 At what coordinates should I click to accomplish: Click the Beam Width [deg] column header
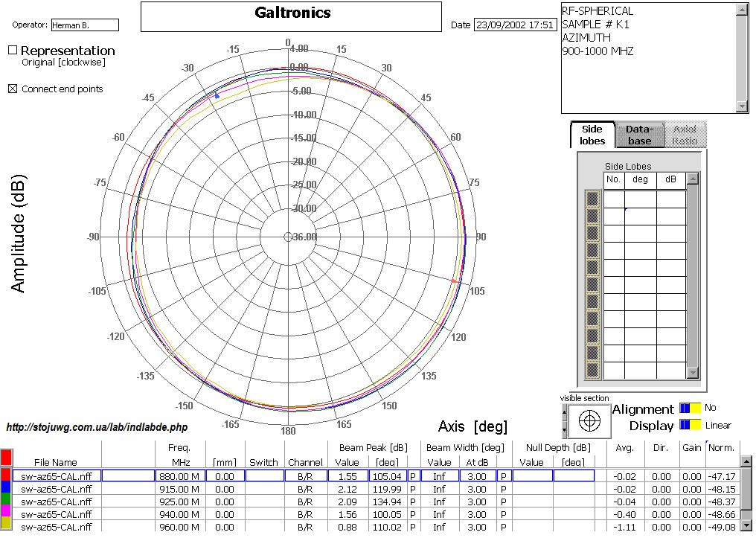(465, 447)
